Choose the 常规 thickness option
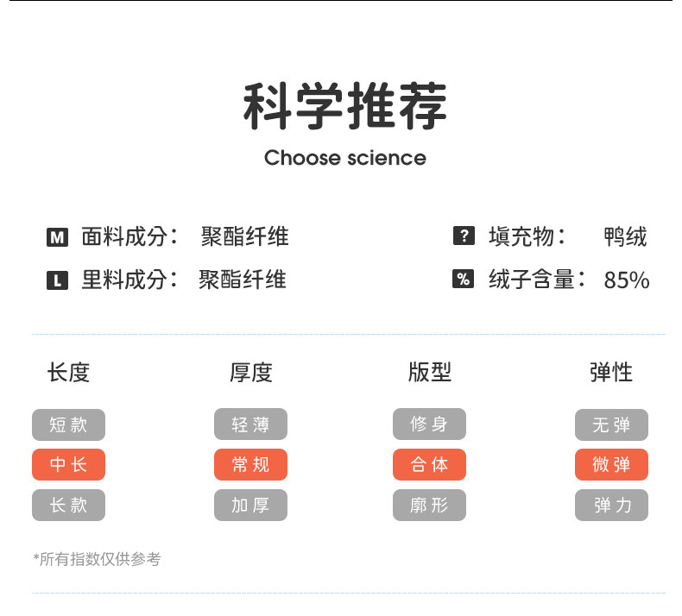682x616 pixels. [250, 465]
